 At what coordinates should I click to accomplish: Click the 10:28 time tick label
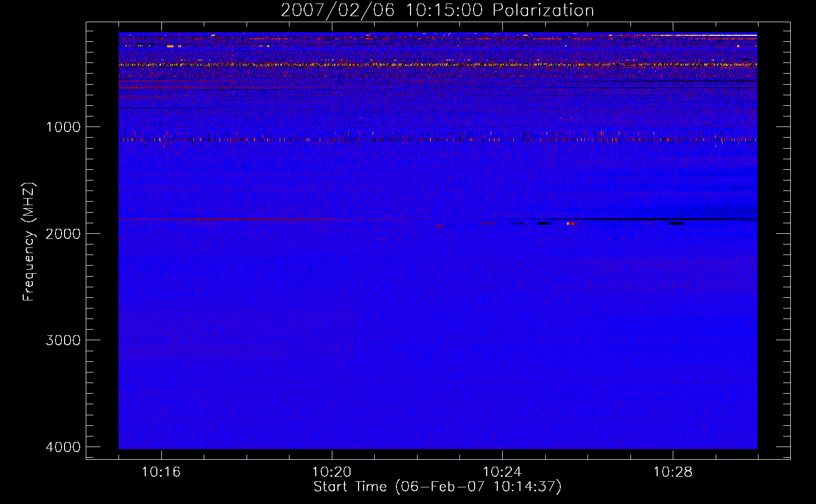tap(673, 472)
